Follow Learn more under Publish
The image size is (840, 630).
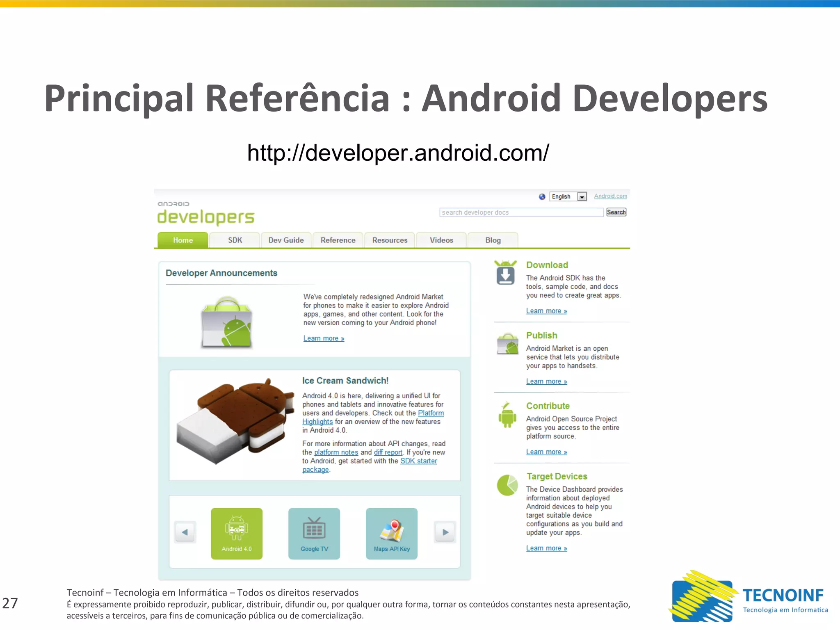tap(547, 381)
